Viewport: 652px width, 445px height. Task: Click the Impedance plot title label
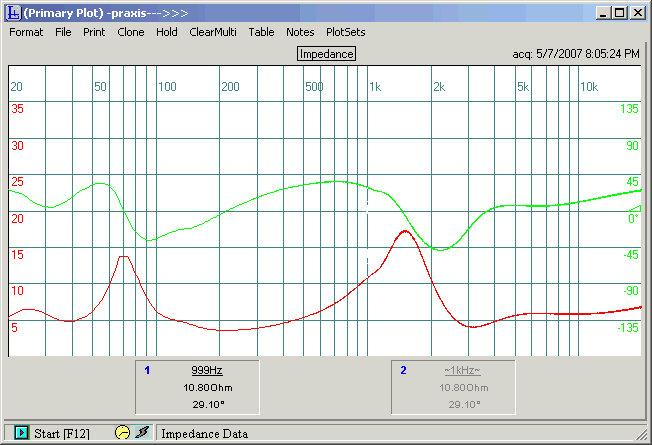(326, 54)
